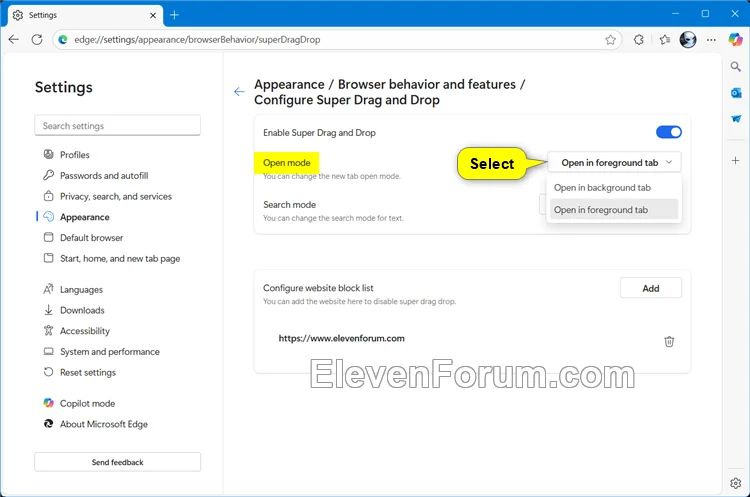Open the Extensions puzzle icon
The image size is (750, 497).
pos(639,40)
